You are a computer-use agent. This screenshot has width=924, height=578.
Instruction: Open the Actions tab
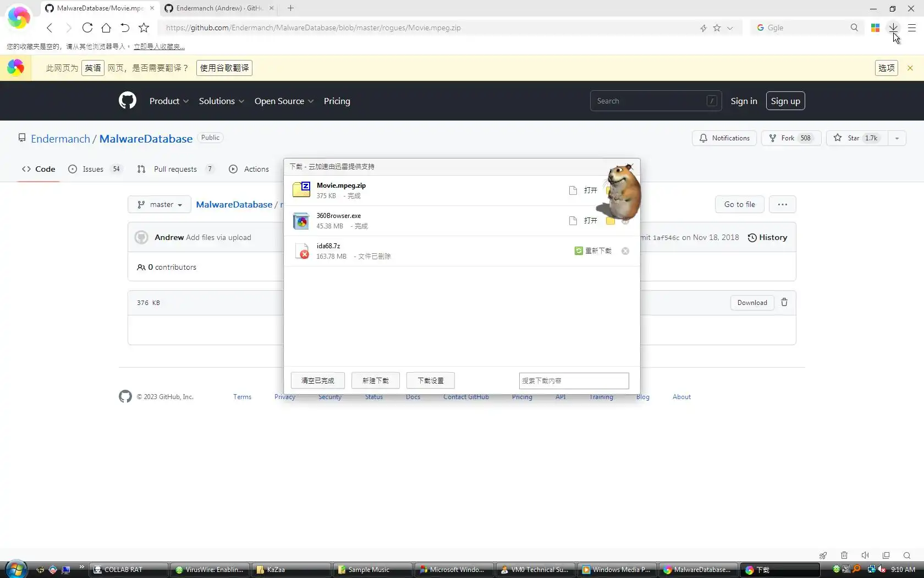tap(249, 169)
